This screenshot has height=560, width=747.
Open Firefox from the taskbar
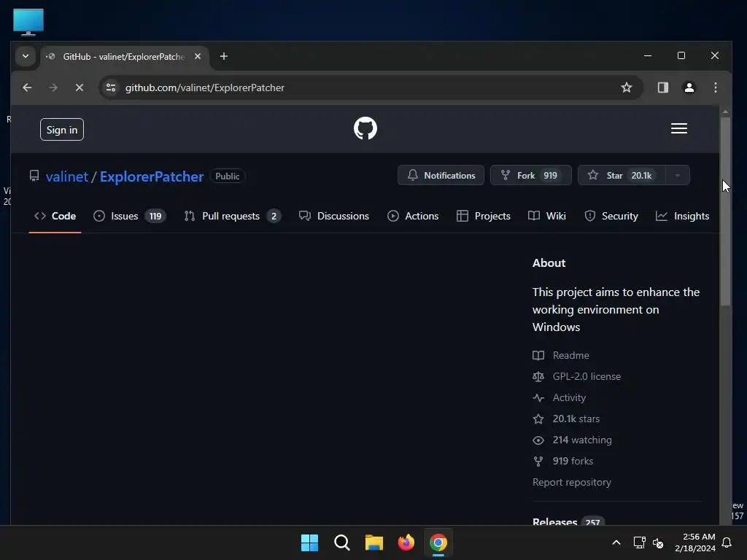406,542
